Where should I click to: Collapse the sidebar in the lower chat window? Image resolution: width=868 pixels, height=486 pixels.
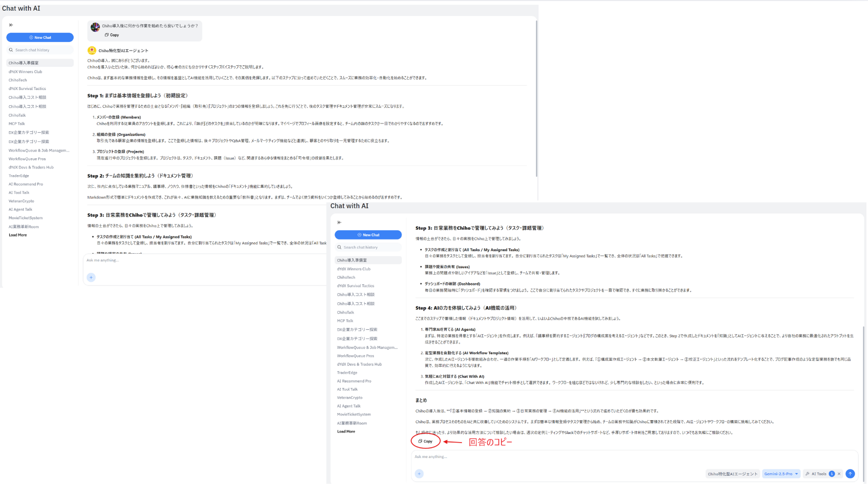coord(340,223)
